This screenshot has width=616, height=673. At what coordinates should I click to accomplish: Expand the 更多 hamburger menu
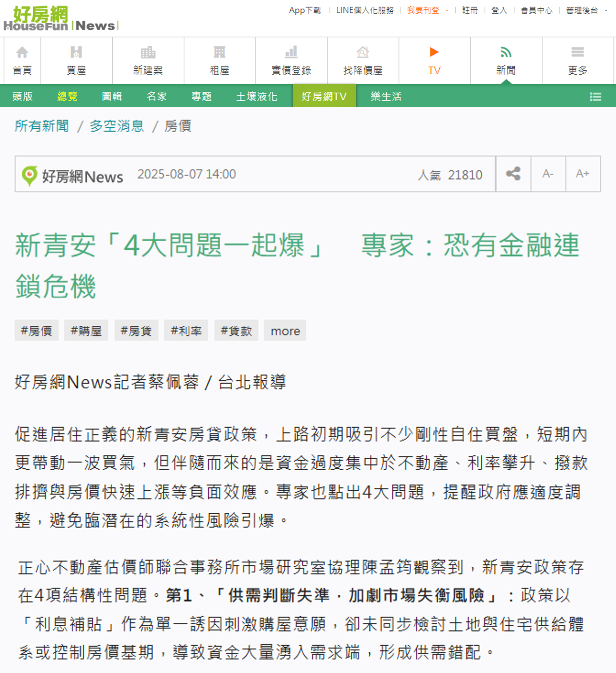click(x=578, y=52)
